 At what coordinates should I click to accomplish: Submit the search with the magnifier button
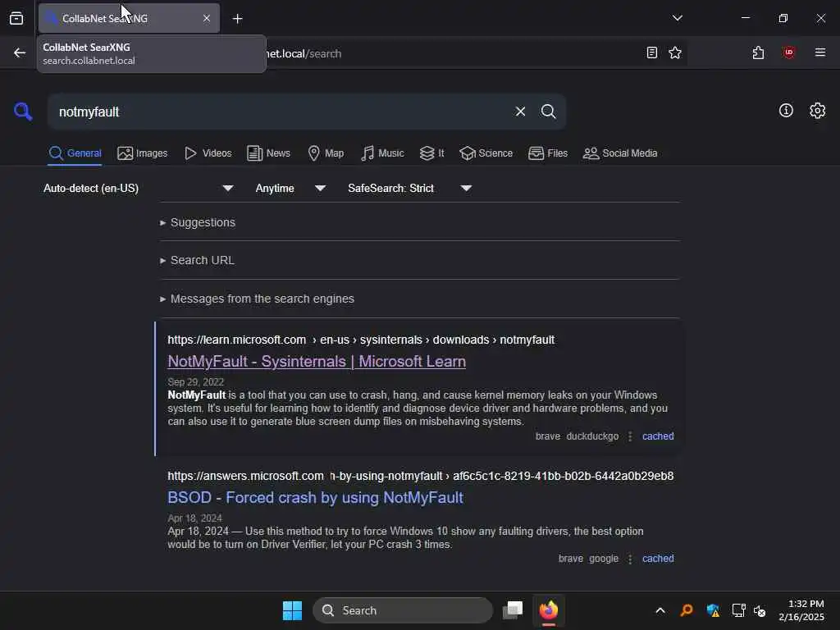click(548, 112)
